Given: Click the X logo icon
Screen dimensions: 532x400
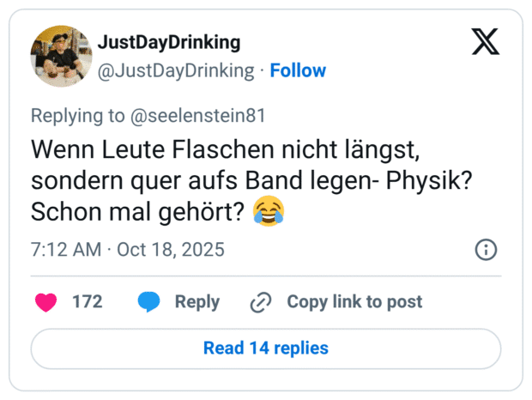Looking at the screenshot, I should (485, 41).
